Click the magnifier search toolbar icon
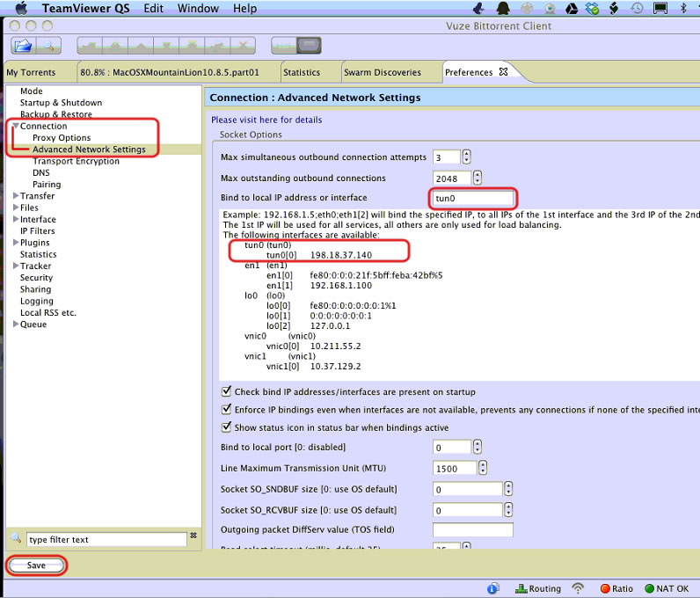This screenshot has width=700, height=598. point(48,46)
